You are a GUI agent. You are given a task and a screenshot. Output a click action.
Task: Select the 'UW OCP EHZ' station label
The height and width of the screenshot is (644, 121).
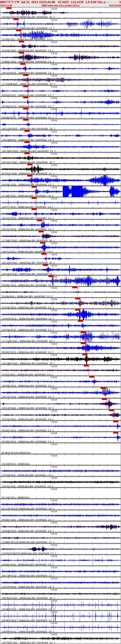click(x=9, y=397)
